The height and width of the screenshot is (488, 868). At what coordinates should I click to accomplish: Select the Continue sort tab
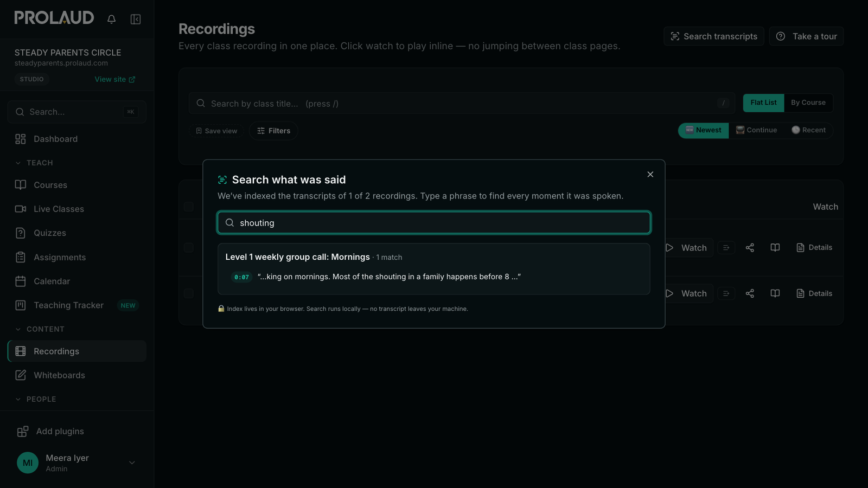pyautogui.click(x=756, y=130)
